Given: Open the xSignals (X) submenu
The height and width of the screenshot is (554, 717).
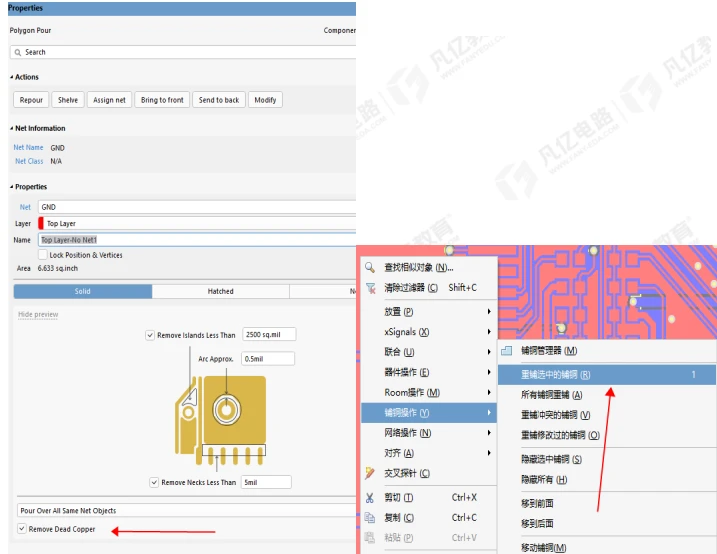Looking at the screenshot, I should click(428, 332).
